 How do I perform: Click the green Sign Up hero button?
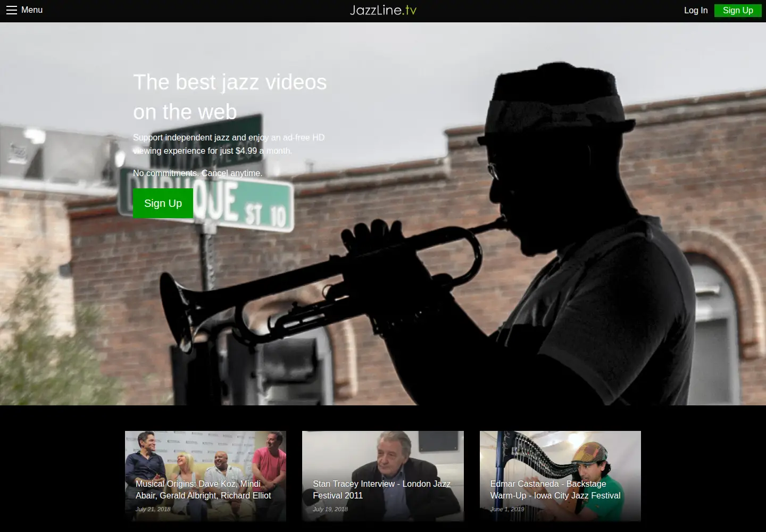coord(163,203)
